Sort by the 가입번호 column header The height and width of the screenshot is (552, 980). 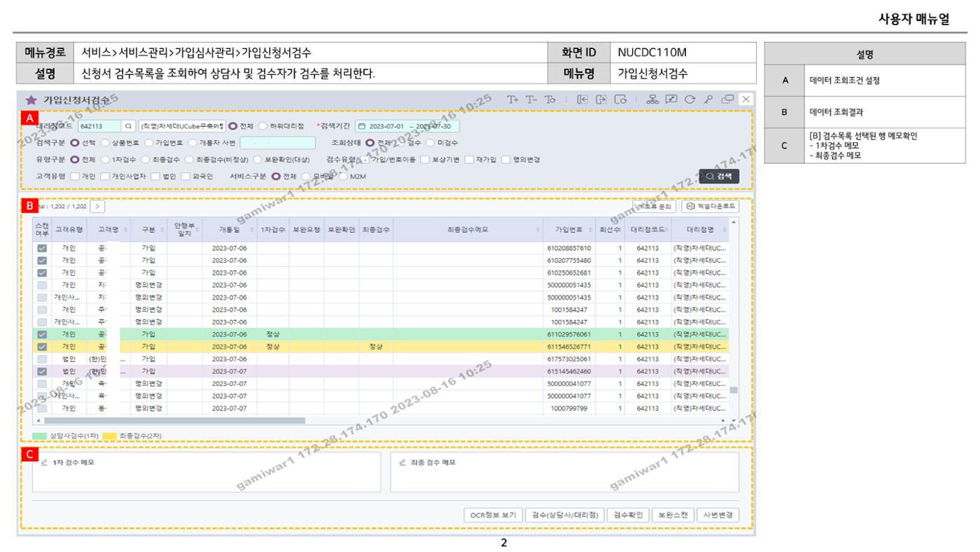click(x=569, y=229)
